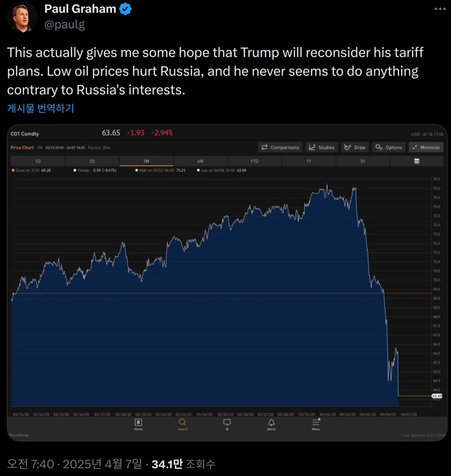This screenshot has height=476, width=451.
Task: Click the 게시물 번역하기 translate link
Action: pyautogui.click(x=41, y=108)
